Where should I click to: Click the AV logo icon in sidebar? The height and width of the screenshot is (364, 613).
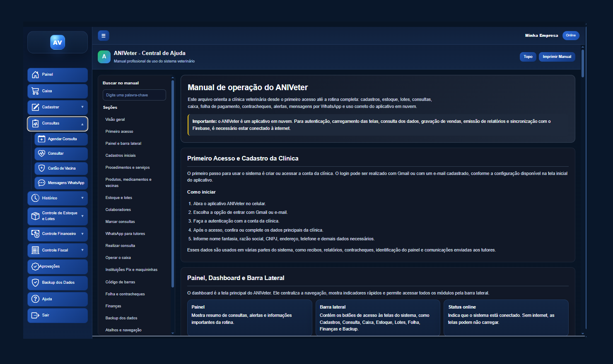(58, 42)
